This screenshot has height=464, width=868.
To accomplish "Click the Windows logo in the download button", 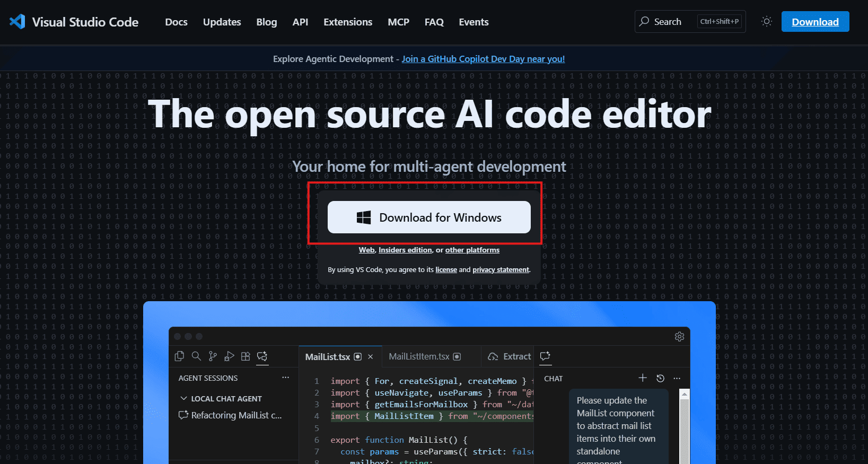I will (364, 217).
